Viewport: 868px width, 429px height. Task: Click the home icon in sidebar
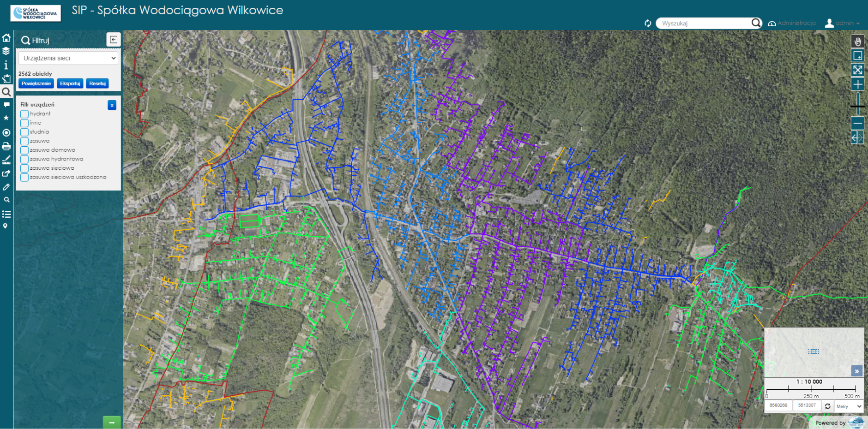point(6,38)
